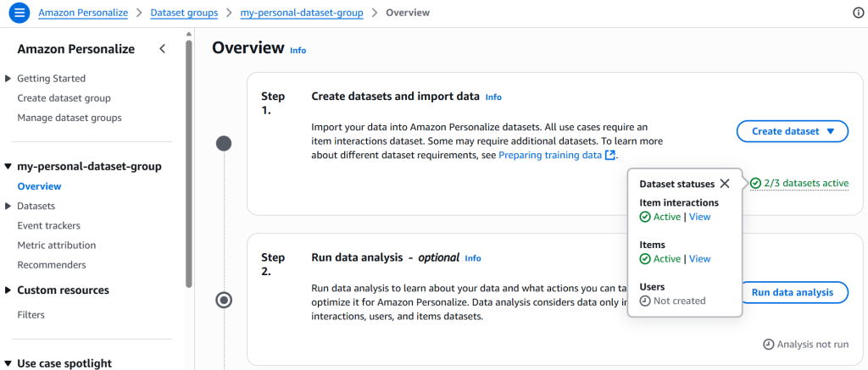Expand the Getting Started section

point(8,79)
